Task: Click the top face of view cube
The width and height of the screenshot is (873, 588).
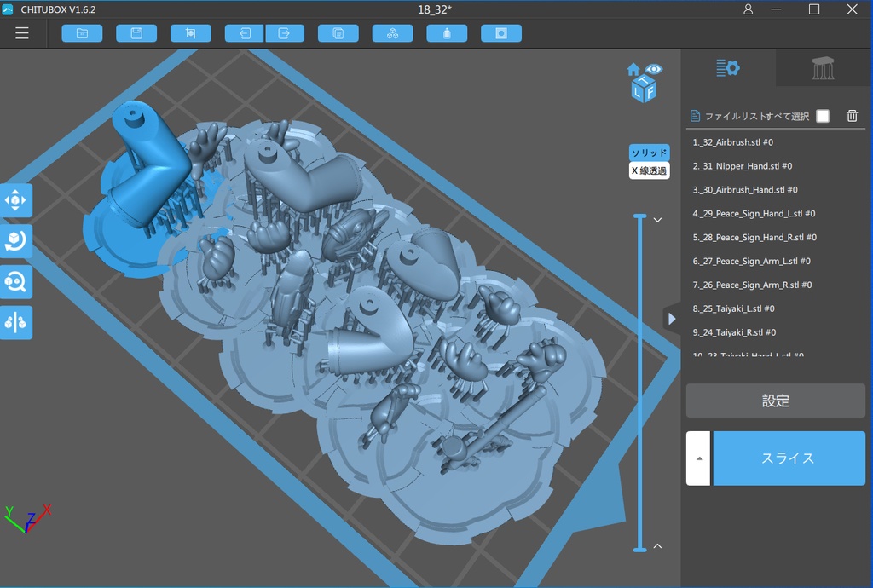Action: point(645,81)
